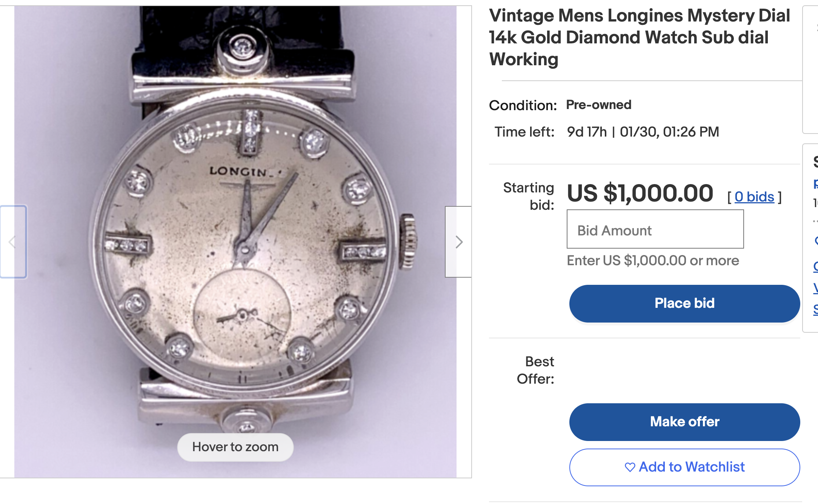
Task: Click the heart icon on Watchlist button
Action: [x=630, y=467]
